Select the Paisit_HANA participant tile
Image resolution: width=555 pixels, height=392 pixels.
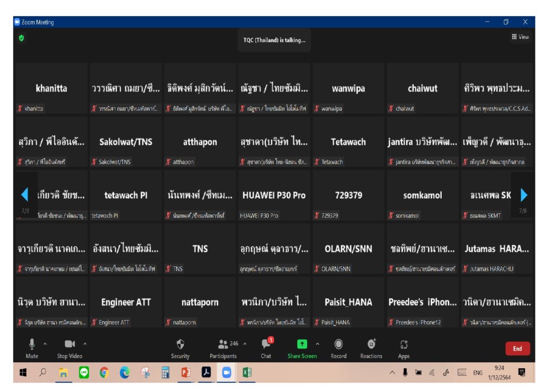(349, 302)
